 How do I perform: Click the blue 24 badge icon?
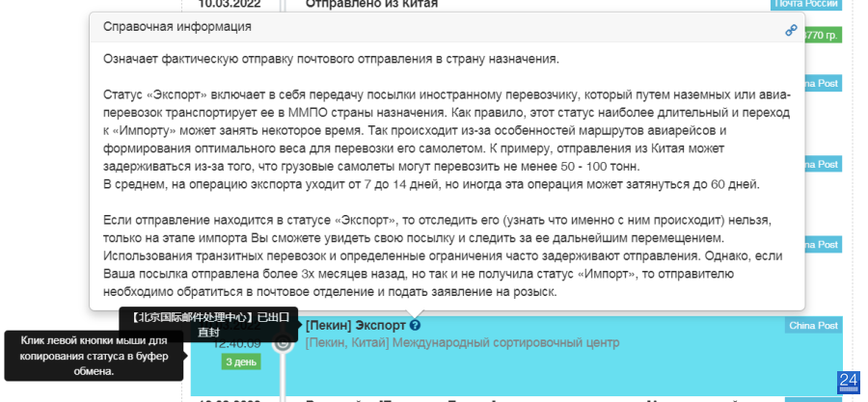849,383
